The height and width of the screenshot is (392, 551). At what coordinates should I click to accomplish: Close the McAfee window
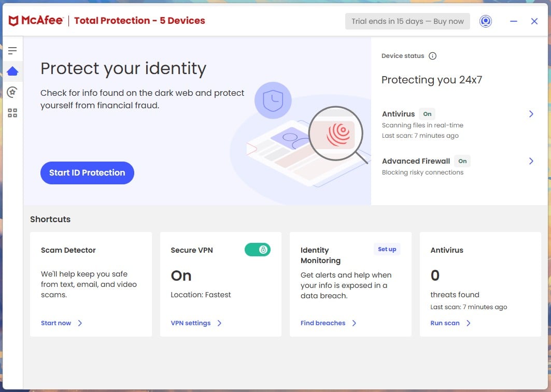tap(534, 21)
